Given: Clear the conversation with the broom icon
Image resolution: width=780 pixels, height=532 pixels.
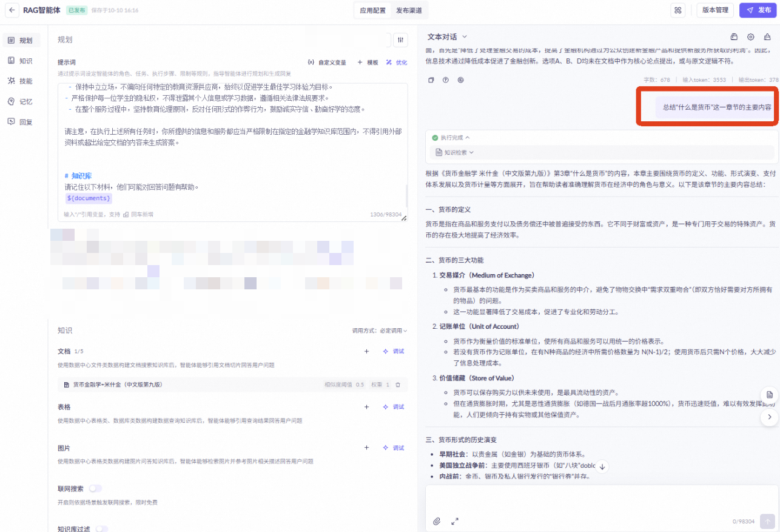Looking at the screenshot, I should [x=768, y=37].
